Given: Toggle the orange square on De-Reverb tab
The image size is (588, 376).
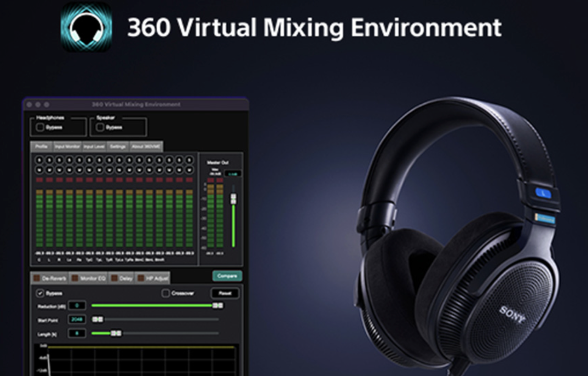Looking at the screenshot, I should [x=37, y=278].
